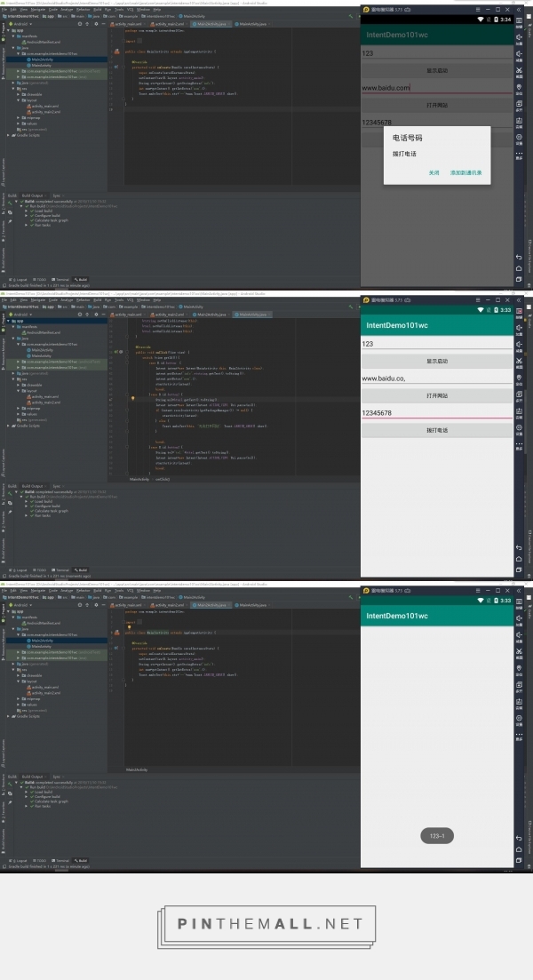Click the project panel gear icon in top screenshot
Screen dimensions: 533x980
pos(96,24)
